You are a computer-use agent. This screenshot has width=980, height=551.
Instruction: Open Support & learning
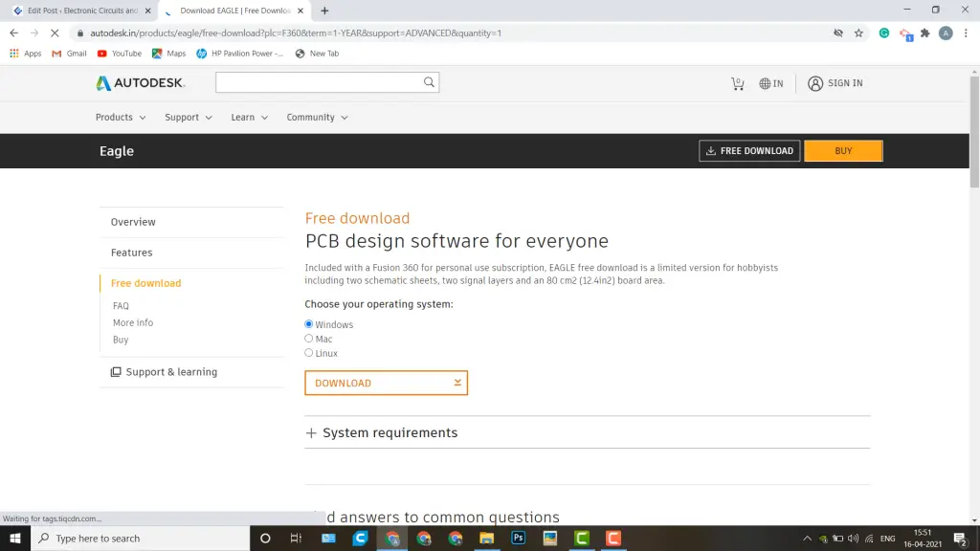coord(164,372)
